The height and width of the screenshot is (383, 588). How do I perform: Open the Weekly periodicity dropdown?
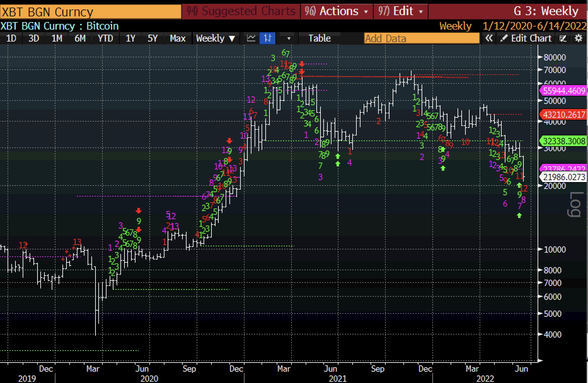coord(216,38)
